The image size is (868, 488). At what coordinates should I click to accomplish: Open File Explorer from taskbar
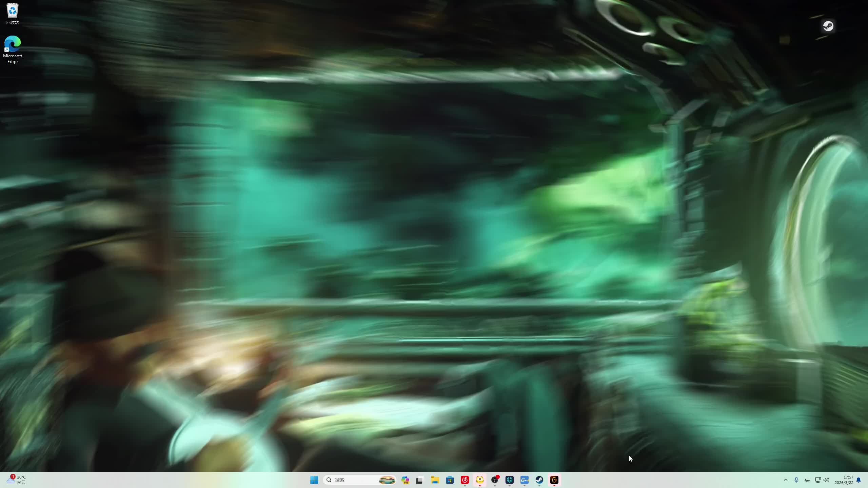tap(435, 480)
